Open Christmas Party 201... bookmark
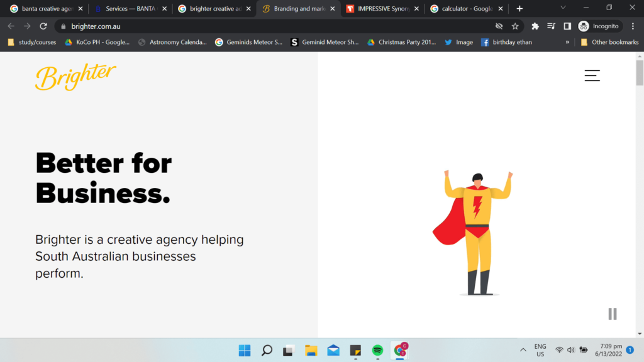Screen dimensions: 644x362 tap(402, 42)
